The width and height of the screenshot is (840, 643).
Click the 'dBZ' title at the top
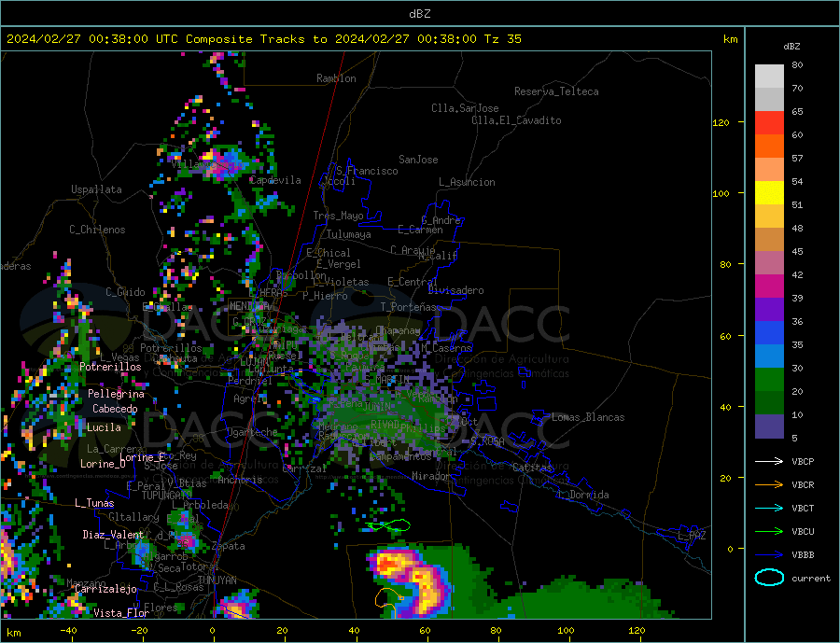coord(419,14)
